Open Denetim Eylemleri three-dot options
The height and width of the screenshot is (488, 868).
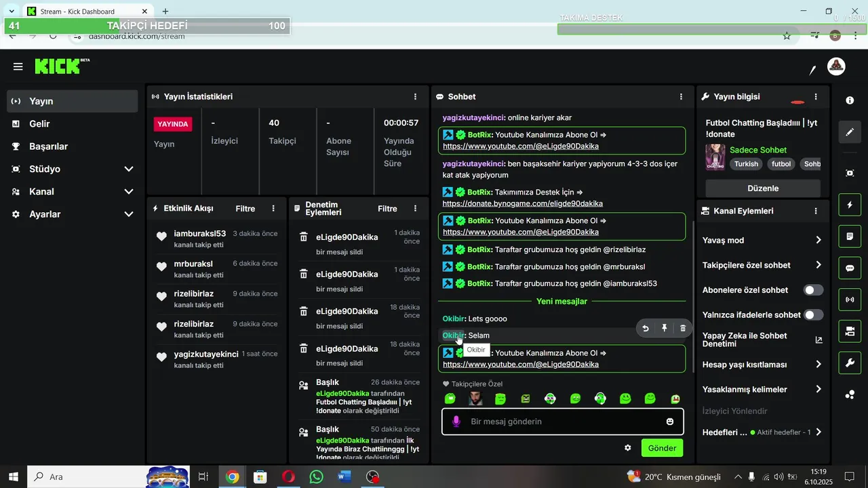click(415, 209)
